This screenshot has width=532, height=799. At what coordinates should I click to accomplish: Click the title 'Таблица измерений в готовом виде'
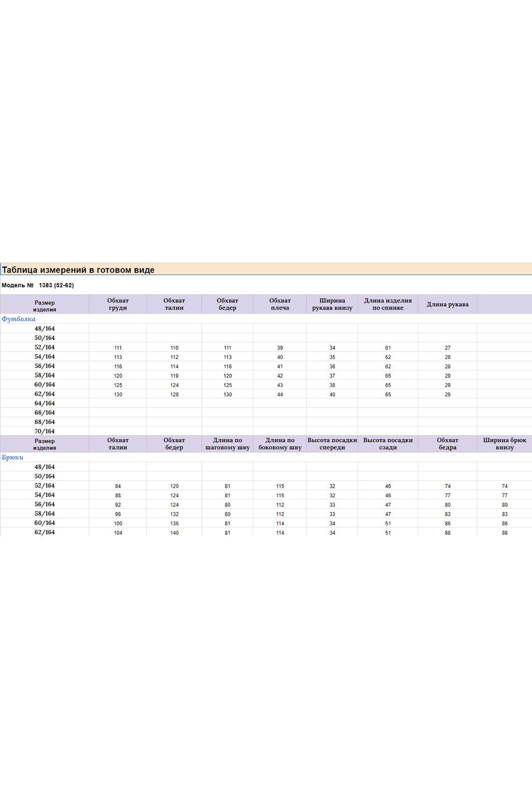click(78, 270)
